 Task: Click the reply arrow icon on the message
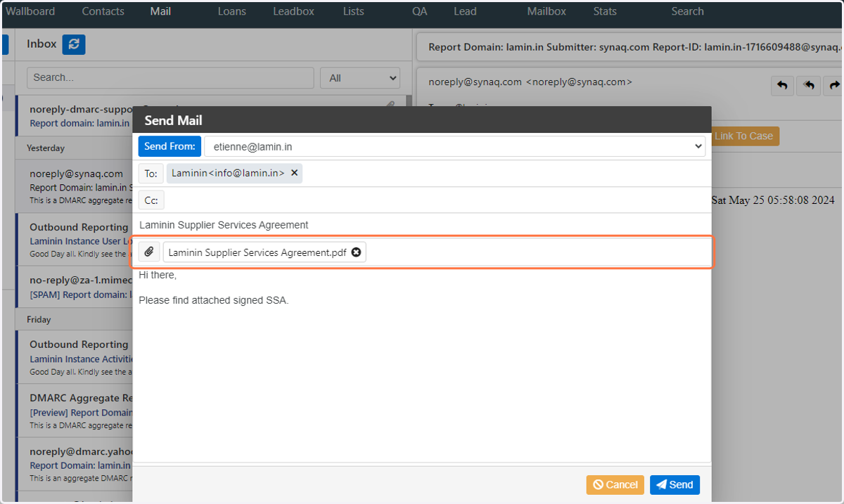coord(782,86)
